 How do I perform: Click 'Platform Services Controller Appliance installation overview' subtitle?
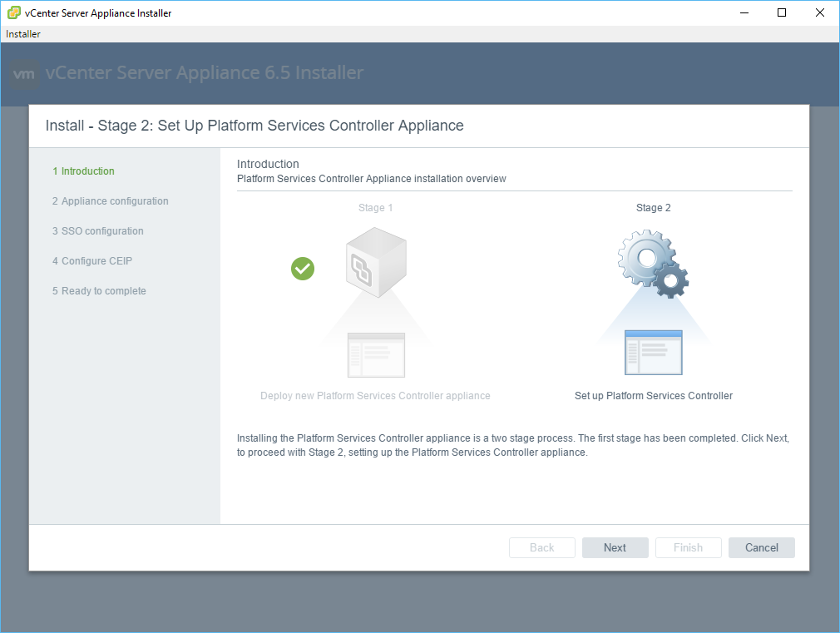tap(371, 179)
